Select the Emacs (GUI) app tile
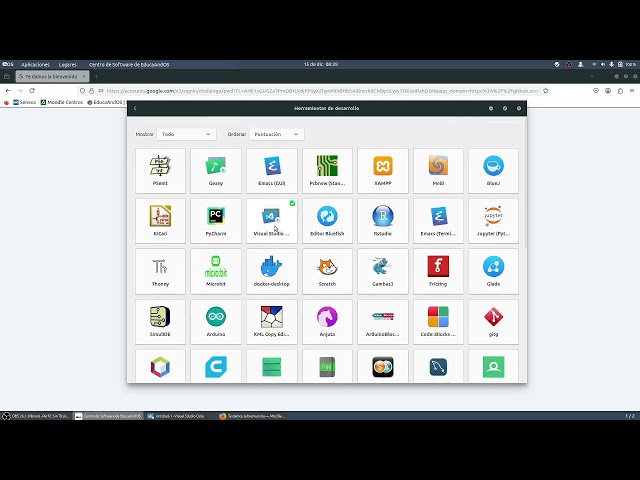Image resolution: width=640 pixels, height=480 pixels. click(x=272, y=171)
